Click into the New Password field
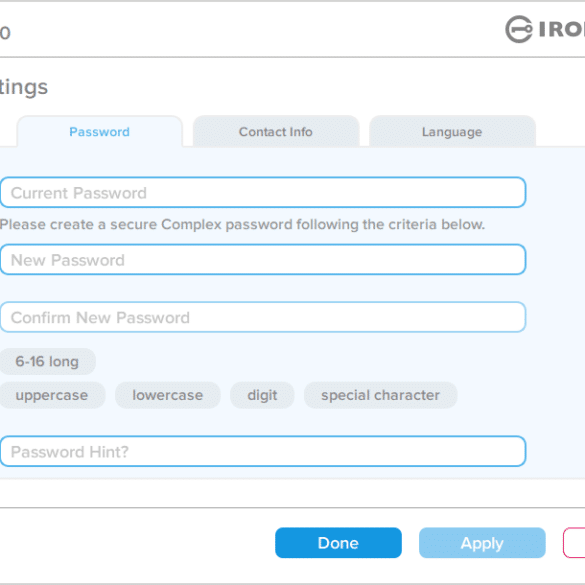Viewport: 585px width, 585px height. (263, 260)
